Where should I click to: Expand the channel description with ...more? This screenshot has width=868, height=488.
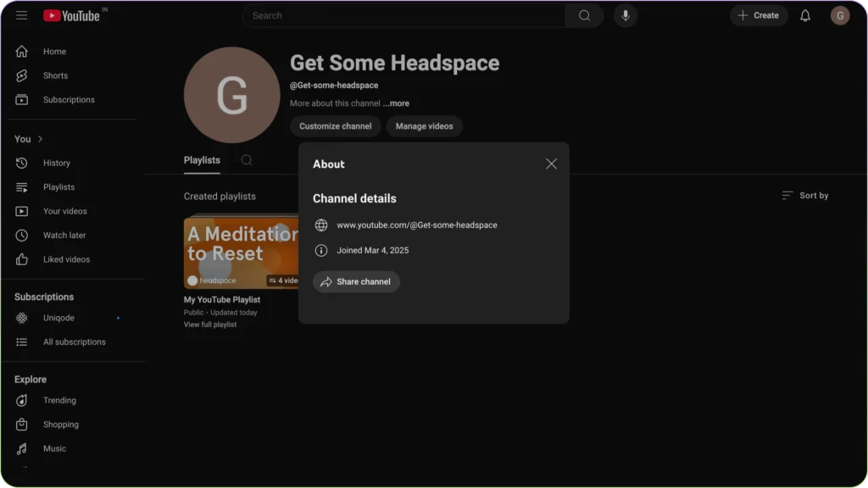tap(395, 103)
